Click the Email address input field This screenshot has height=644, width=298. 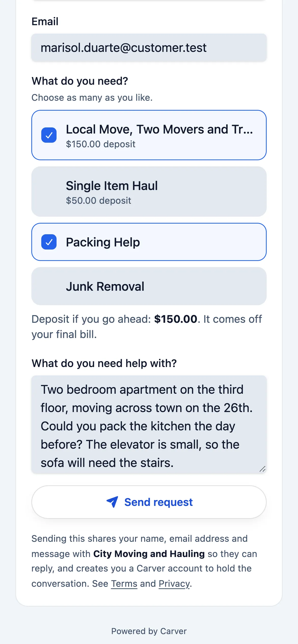(x=149, y=48)
